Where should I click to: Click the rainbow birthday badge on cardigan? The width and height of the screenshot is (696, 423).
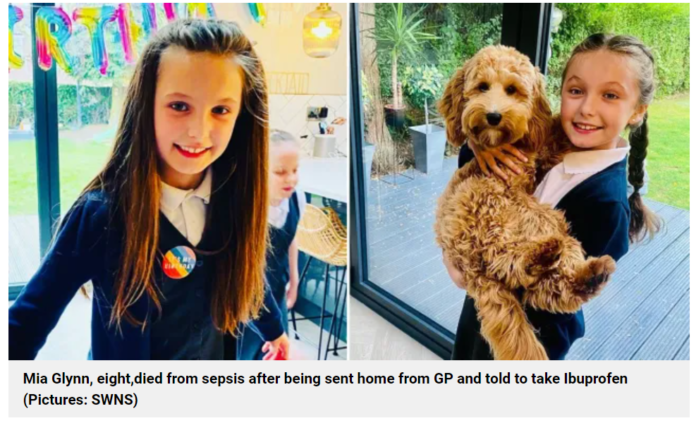(x=179, y=262)
